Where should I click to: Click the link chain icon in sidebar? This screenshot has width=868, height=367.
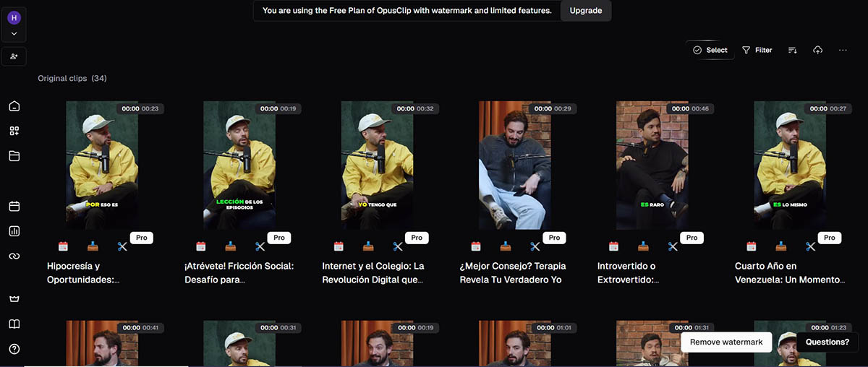(14, 256)
